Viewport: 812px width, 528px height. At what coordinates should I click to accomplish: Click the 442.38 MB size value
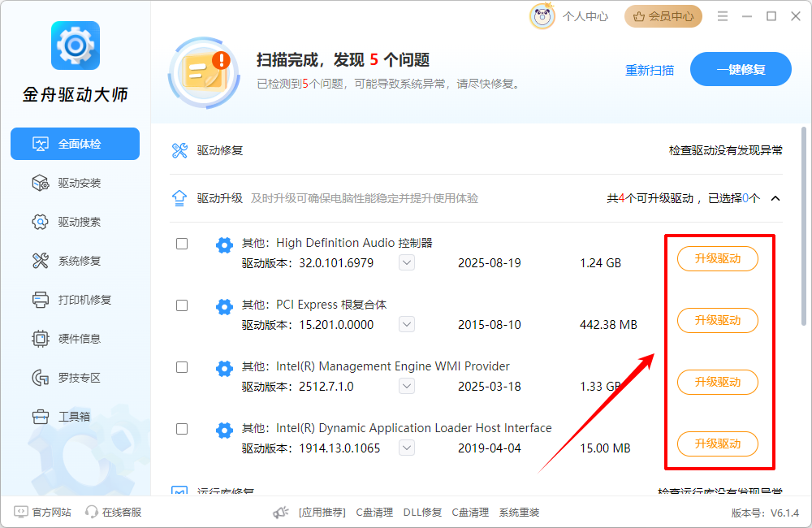[x=608, y=325]
